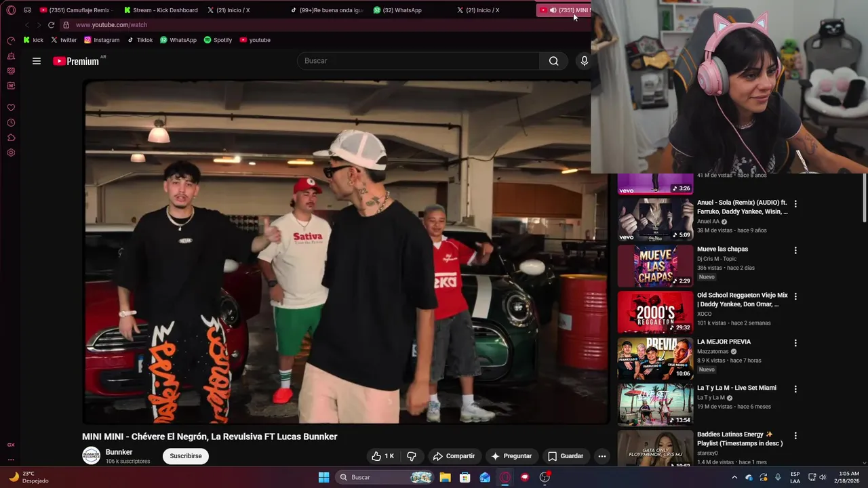Screen dimensions: 868x488
Task: Switch to (32) WhatsApp tab
Action: point(410,10)
